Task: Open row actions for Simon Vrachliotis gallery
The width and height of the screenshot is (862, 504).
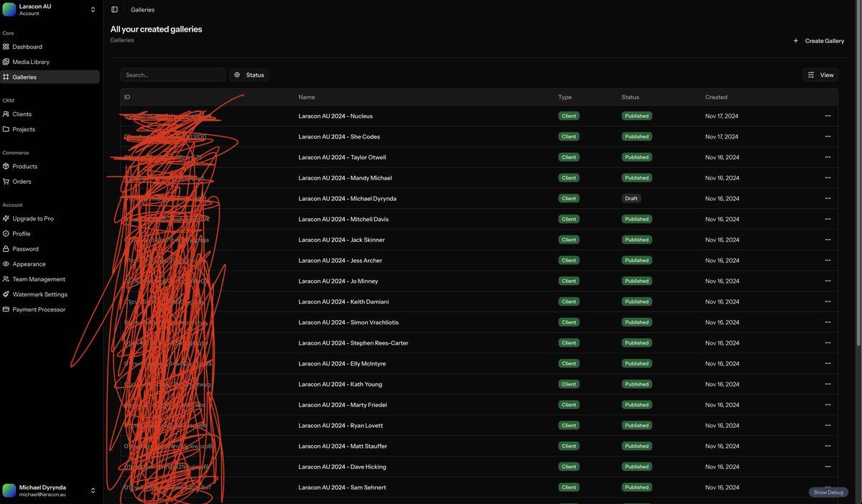Action: coord(828,322)
